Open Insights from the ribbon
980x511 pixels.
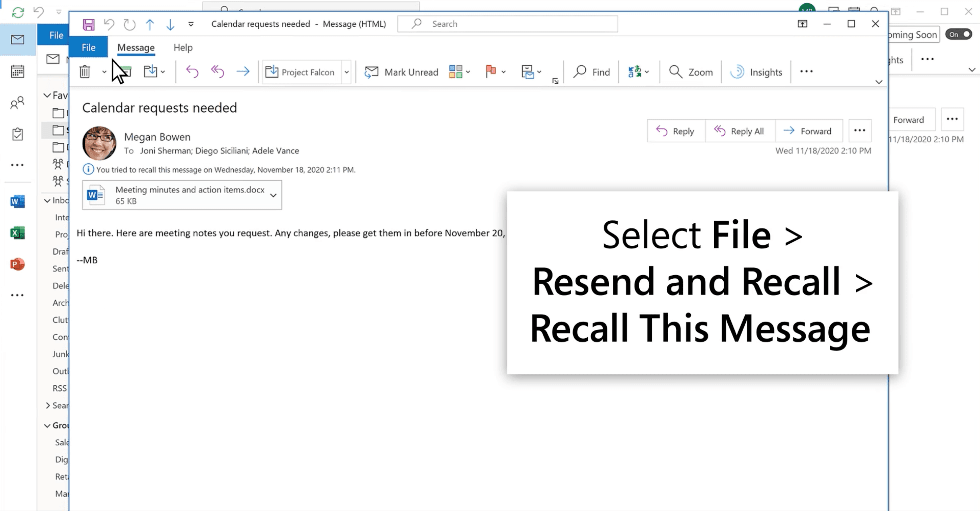coord(756,72)
